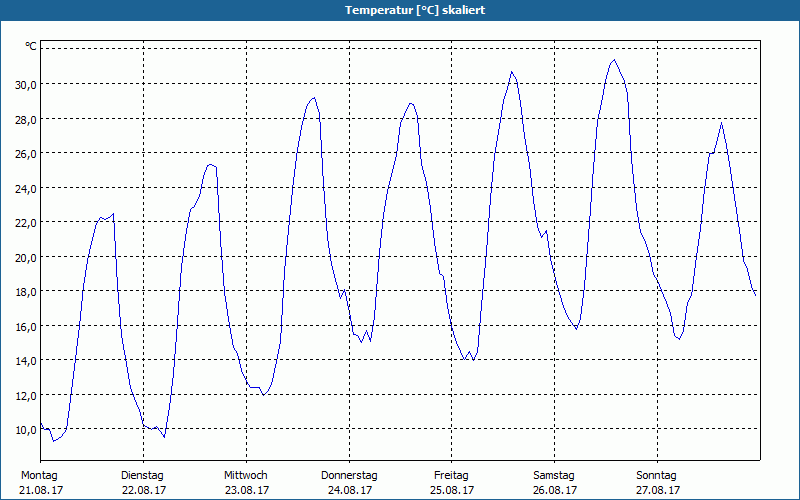
Task: Click the 22,0 y-axis label
Action: point(26,222)
